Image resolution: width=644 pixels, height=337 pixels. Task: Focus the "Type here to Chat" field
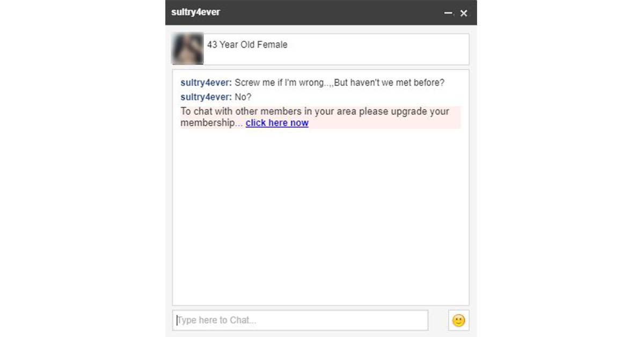click(300, 320)
